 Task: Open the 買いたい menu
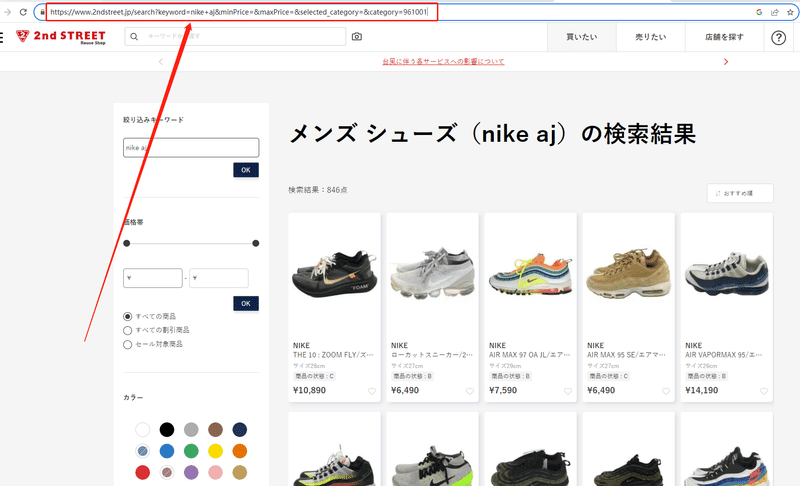[582, 37]
